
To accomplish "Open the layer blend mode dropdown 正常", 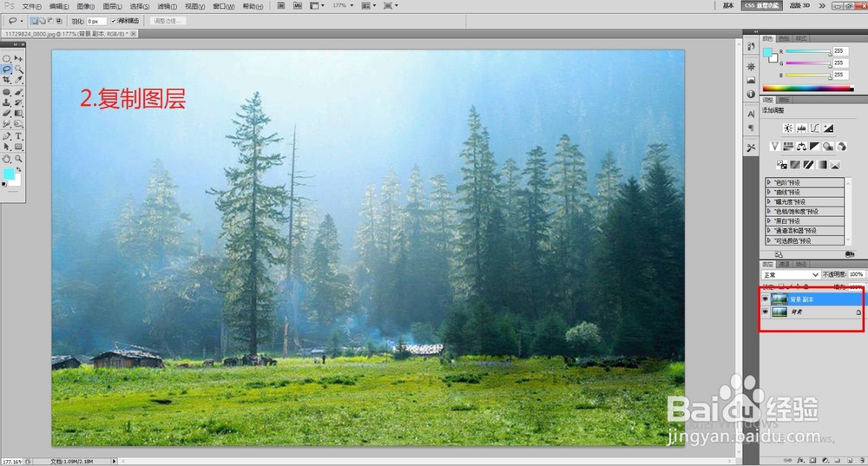I will [791, 274].
